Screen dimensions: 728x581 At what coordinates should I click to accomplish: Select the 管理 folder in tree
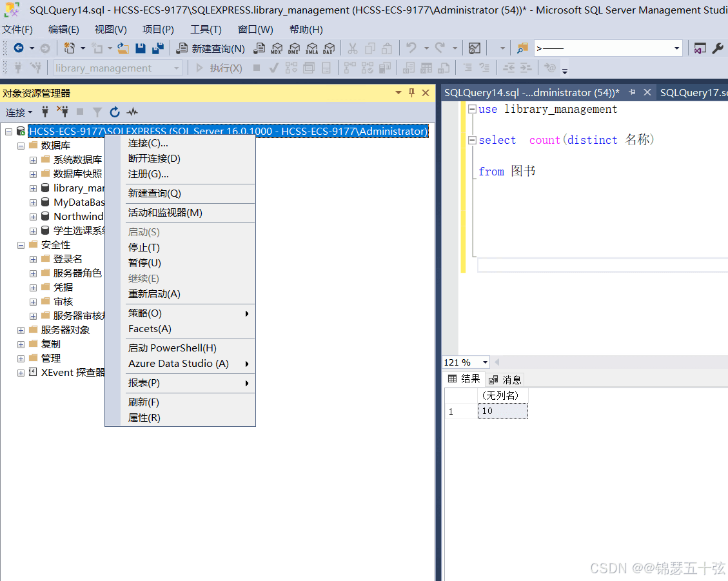click(50, 359)
